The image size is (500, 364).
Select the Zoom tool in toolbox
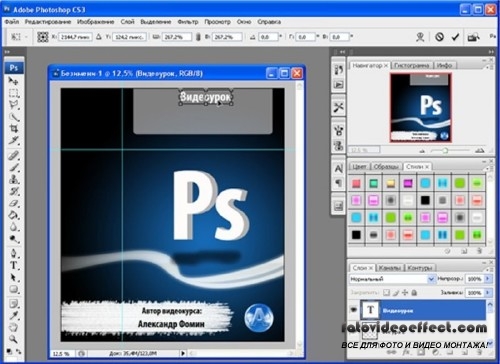point(13,339)
